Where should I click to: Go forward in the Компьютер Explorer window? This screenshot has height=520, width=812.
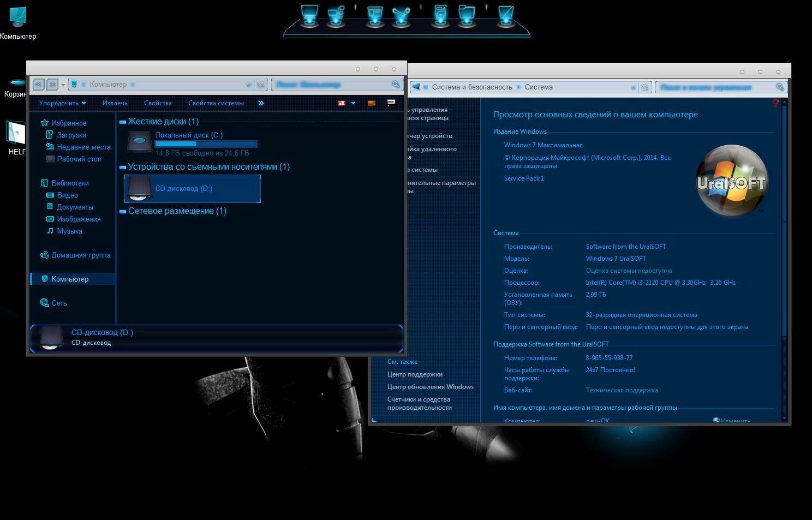click(x=52, y=85)
